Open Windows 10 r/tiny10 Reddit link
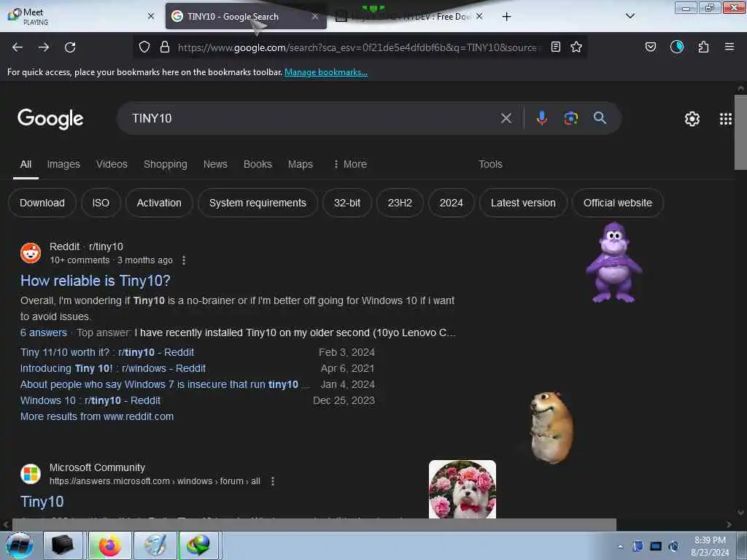Screen dimensions: 747x560 pos(90,400)
